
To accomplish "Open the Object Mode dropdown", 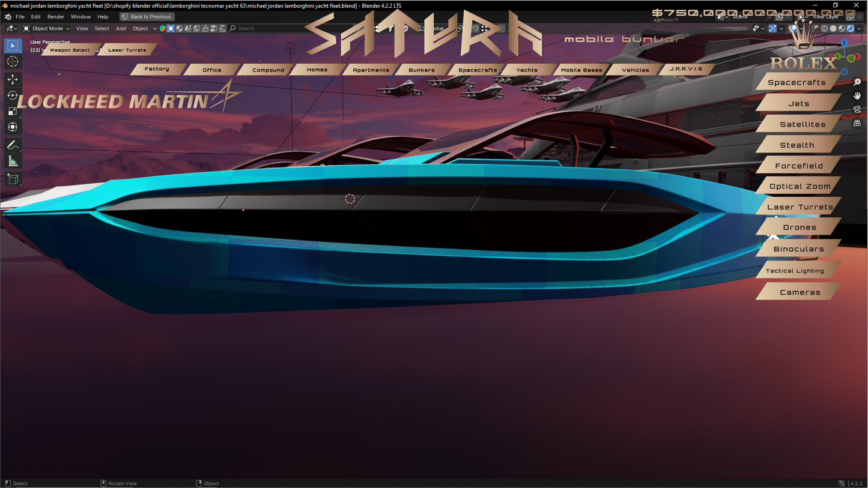I will click(x=47, y=28).
